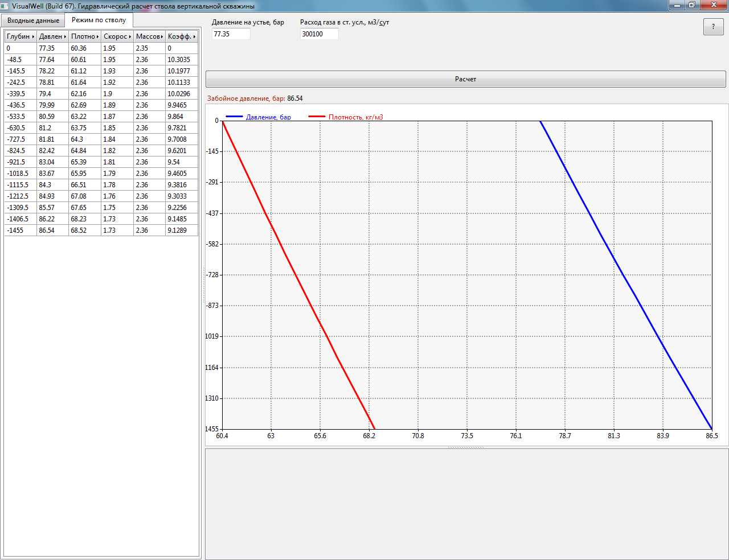Switch to the Входные данные tab
The height and width of the screenshot is (560, 729).
tap(33, 20)
